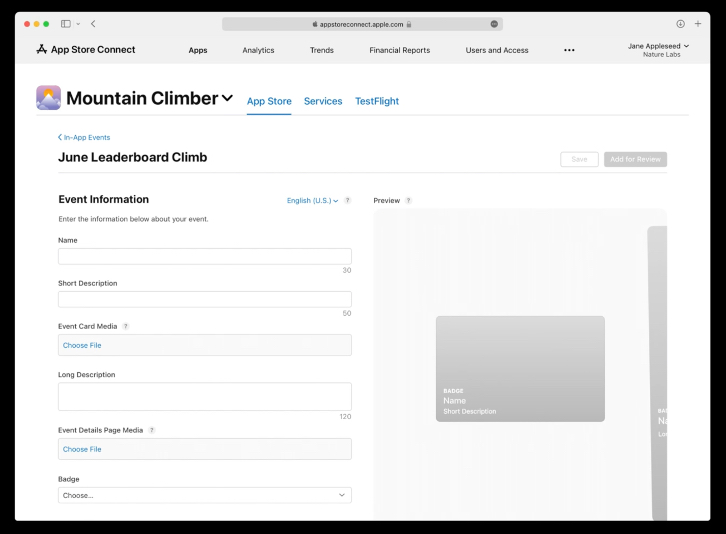Image resolution: width=726 pixels, height=534 pixels.
Task: Open the Analytics menu
Action: [258, 50]
